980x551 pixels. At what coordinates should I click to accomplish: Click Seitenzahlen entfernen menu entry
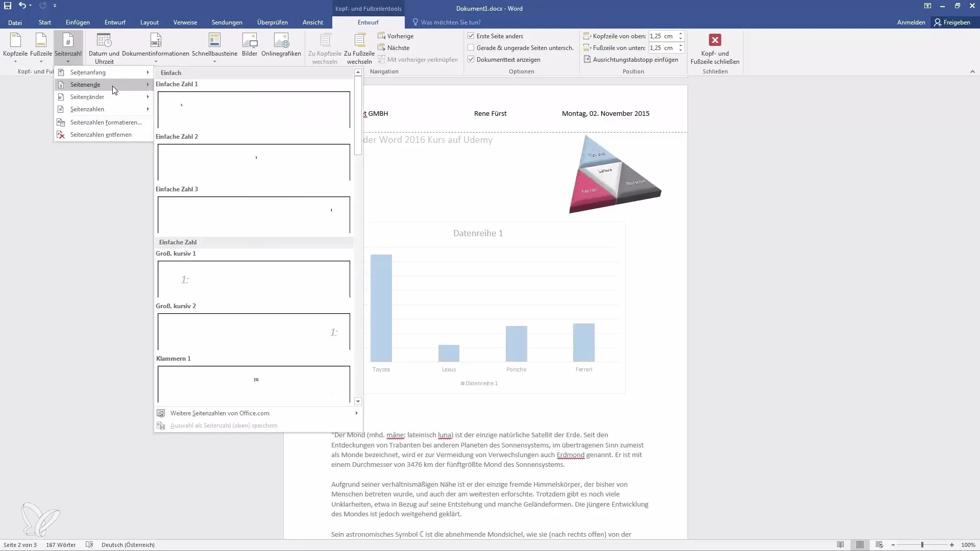pyautogui.click(x=104, y=135)
